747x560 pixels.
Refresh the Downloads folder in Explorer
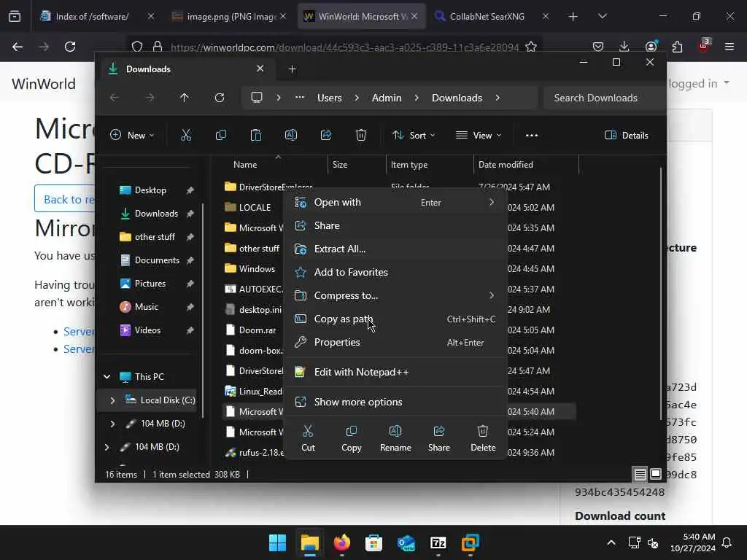(219, 98)
